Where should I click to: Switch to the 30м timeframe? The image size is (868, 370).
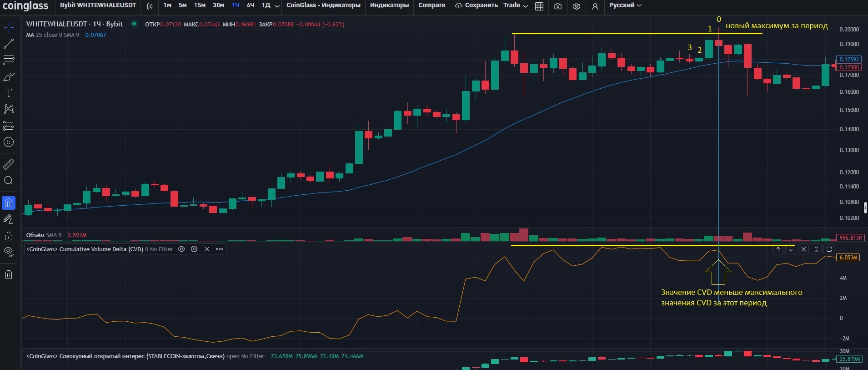pos(219,5)
